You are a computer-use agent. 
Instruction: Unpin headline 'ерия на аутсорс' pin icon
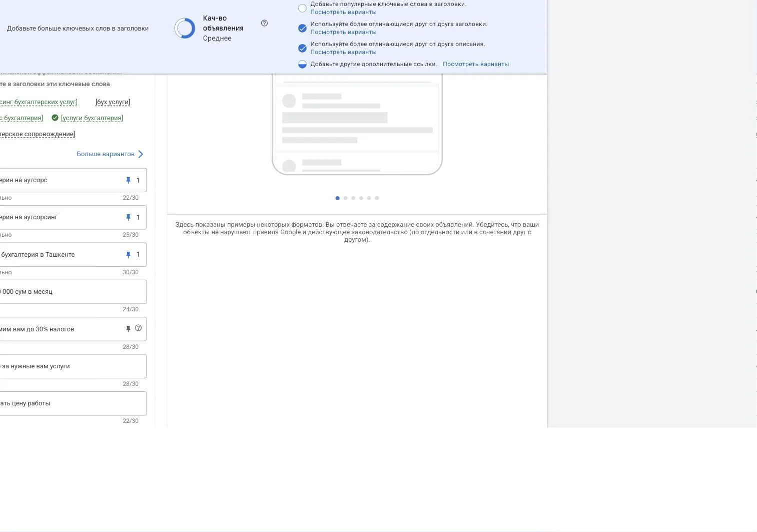(x=128, y=180)
